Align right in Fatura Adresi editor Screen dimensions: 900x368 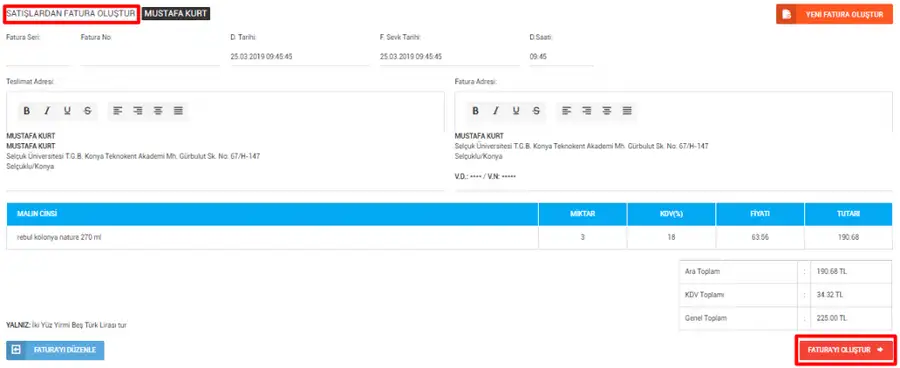tap(587, 111)
